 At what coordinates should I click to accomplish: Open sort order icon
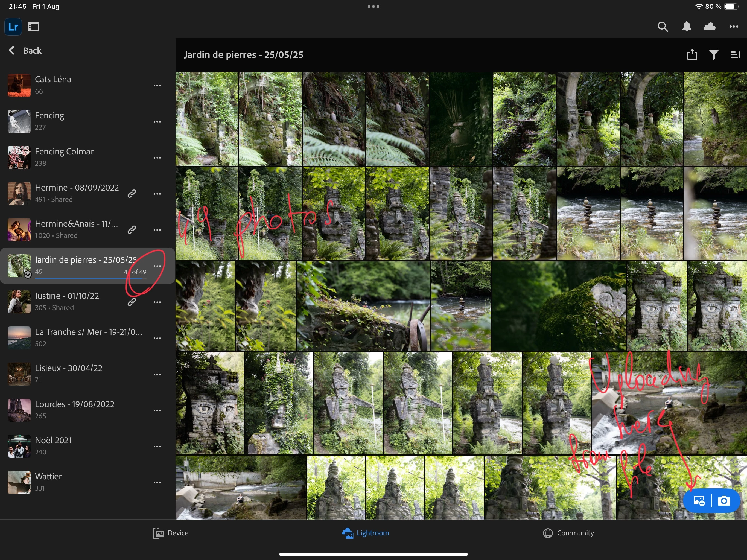(736, 54)
